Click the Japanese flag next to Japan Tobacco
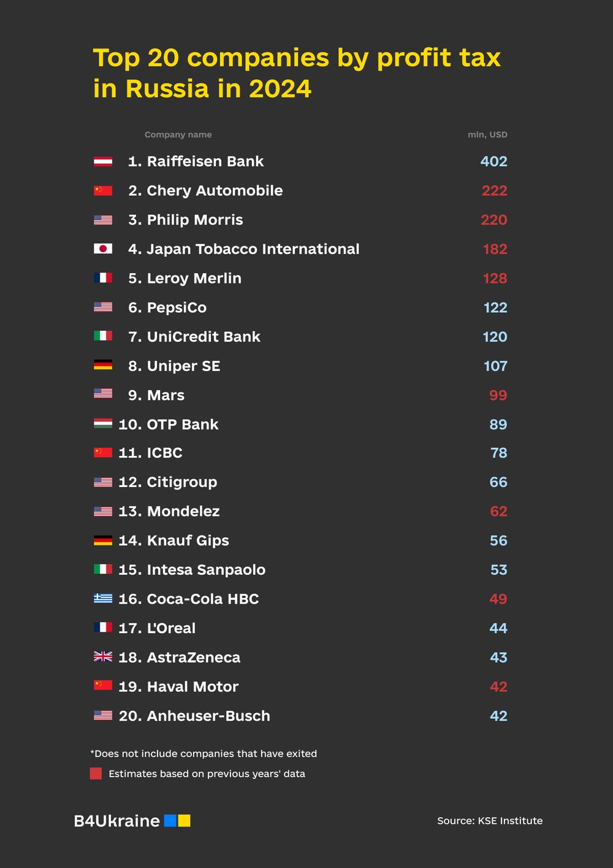 point(102,249)
